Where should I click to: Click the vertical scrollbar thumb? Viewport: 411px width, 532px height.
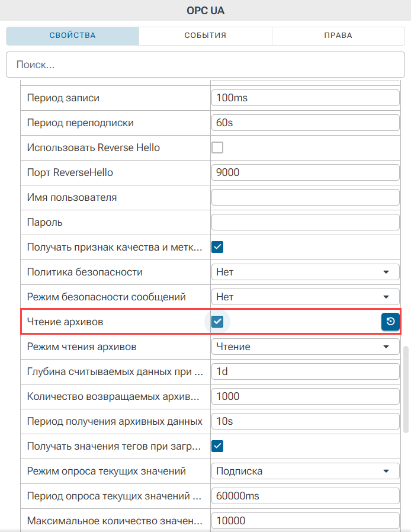[406, 389]
